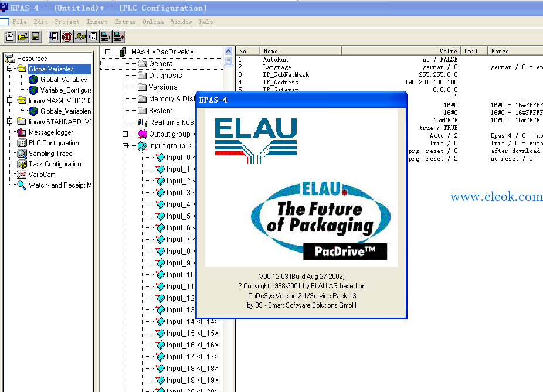
Task: Click the Run program toolbar icon
Action: click(54, 36)
